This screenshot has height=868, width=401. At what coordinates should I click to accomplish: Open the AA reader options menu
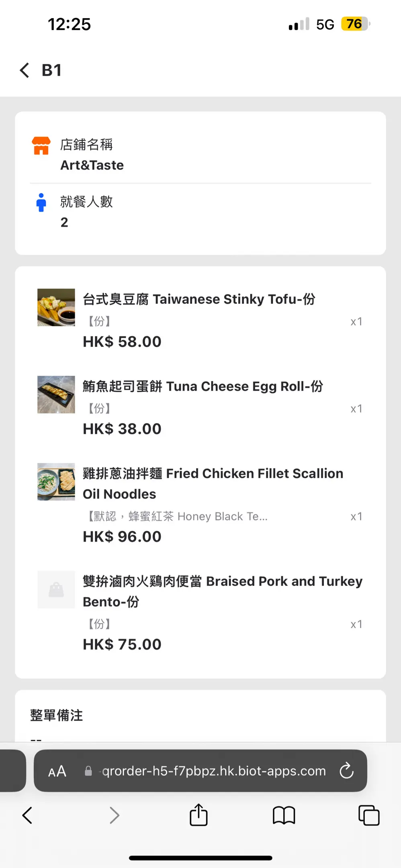tap(57, 771)
